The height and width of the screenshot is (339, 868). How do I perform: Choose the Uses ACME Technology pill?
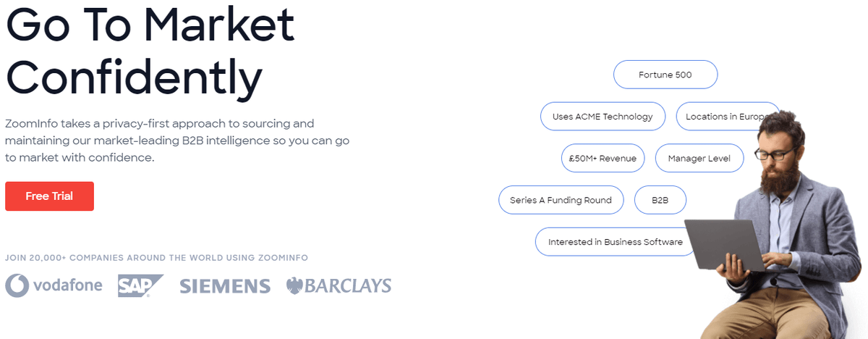[x=603, y=117]
